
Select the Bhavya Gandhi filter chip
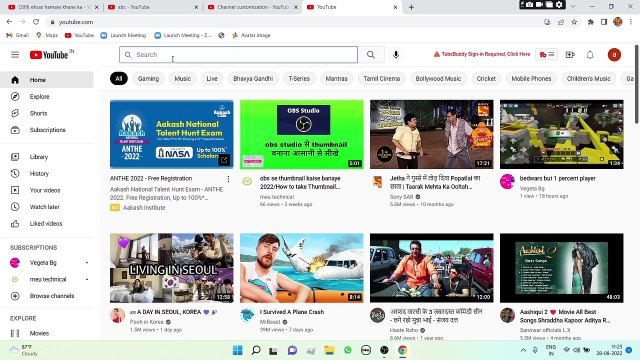click(x=253, y=78)
